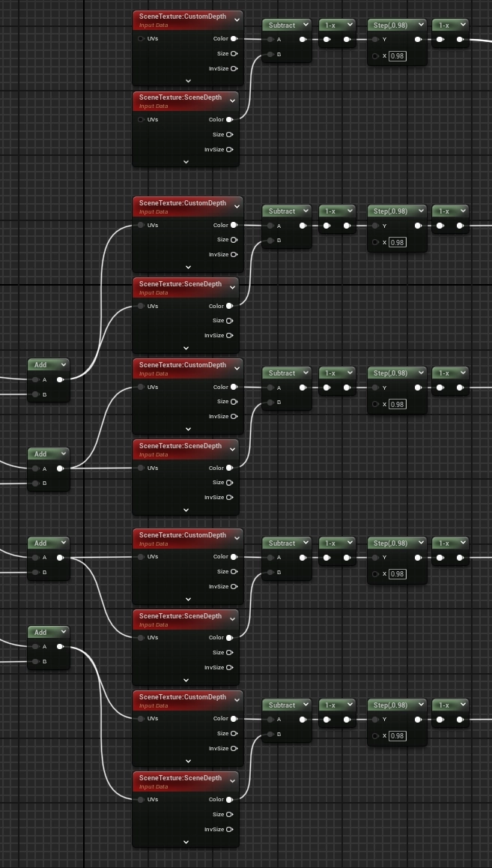Click X value field 0.98 in topmost Step node
Image resolution: width=492 pixels, height=868 pixels.
398,56
